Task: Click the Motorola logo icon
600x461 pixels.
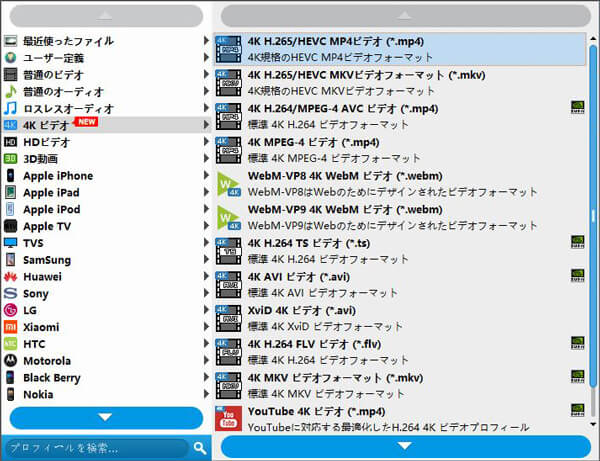Action: point(10,361)
